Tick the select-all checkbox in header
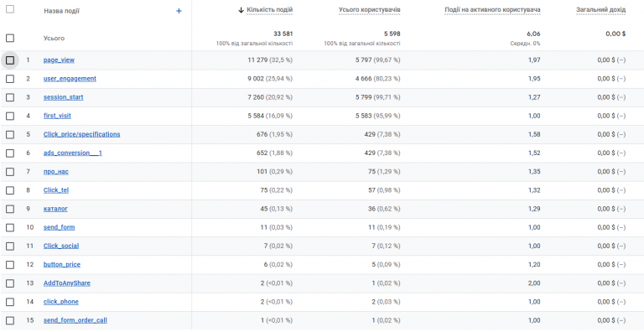This screenshot has height=332, width=644. (x=10, y=9)
